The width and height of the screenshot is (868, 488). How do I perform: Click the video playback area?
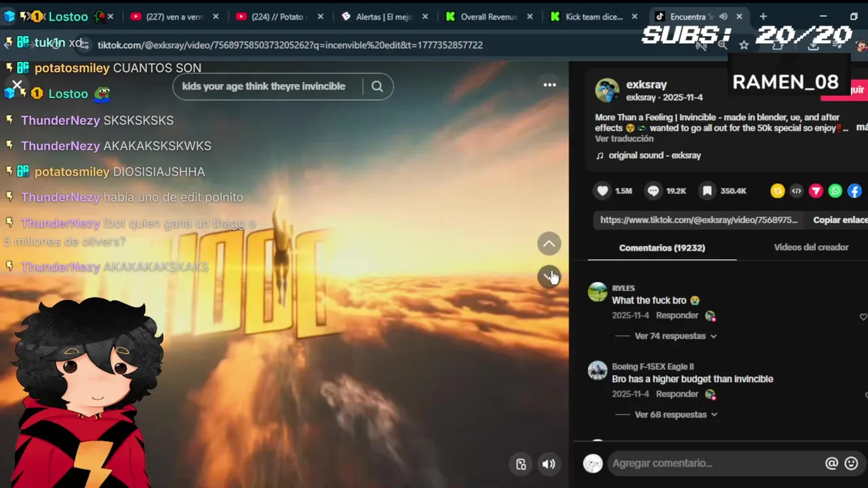(284, 274)
